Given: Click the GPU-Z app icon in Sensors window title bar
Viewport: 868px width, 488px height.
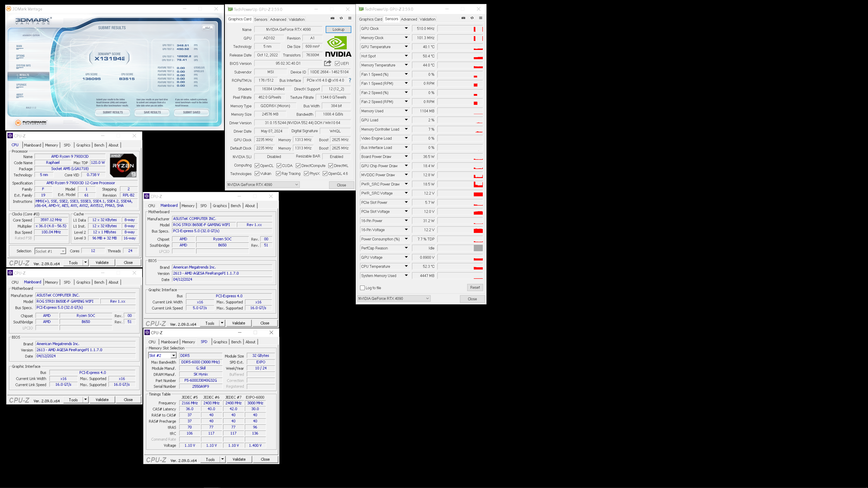Looking at the screenshot, I should tap(361, 9).
